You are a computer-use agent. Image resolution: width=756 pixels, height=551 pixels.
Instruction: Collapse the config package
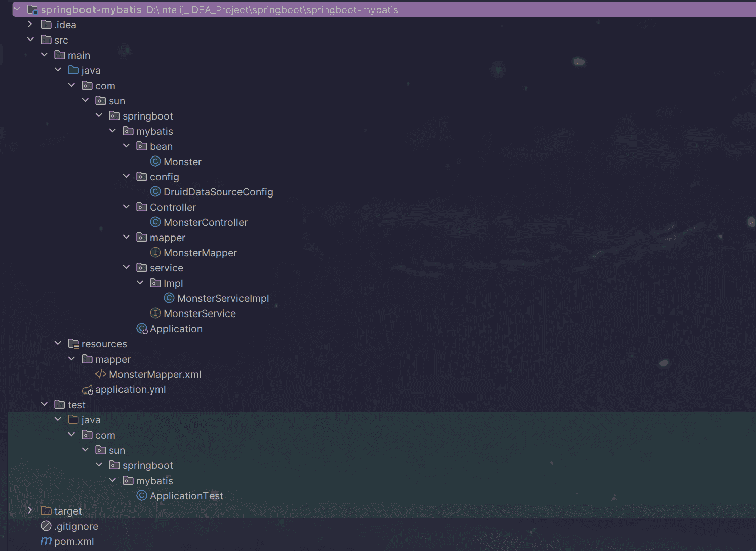(127, 176)
